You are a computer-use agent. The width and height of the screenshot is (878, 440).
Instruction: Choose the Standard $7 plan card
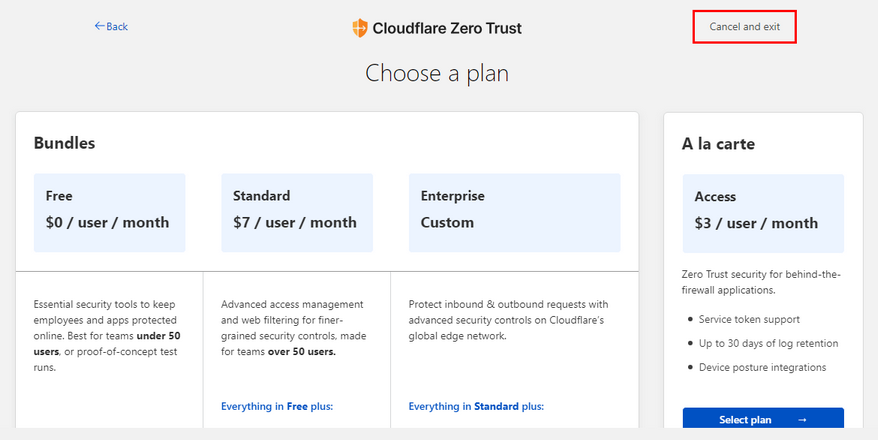point(296,212)
